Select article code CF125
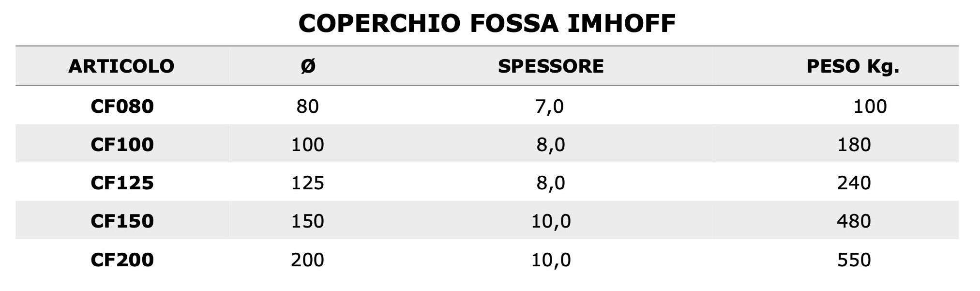 tap(122, 183)
